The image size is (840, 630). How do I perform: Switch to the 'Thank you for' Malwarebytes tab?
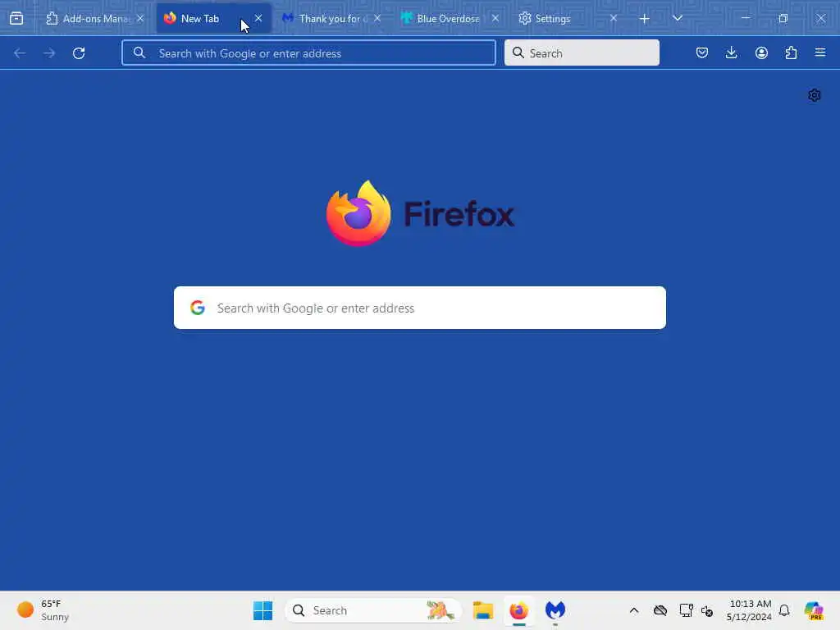pyautogui.click(x=331, y=18)
